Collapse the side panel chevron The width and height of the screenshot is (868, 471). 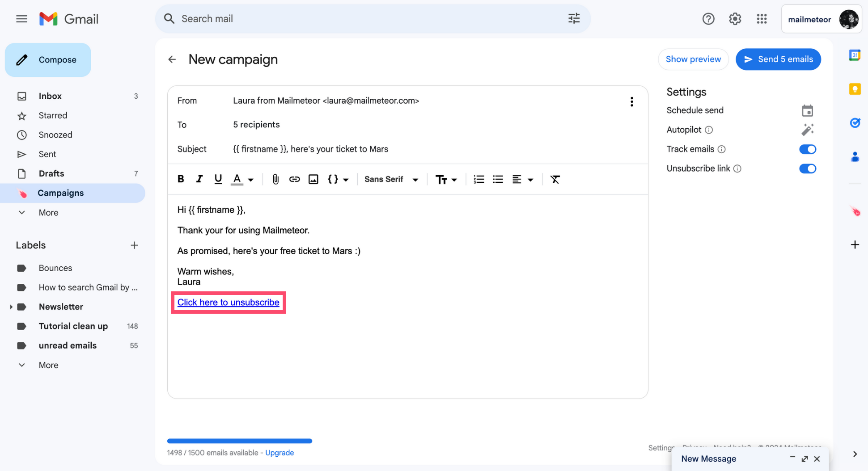(855, 454)
